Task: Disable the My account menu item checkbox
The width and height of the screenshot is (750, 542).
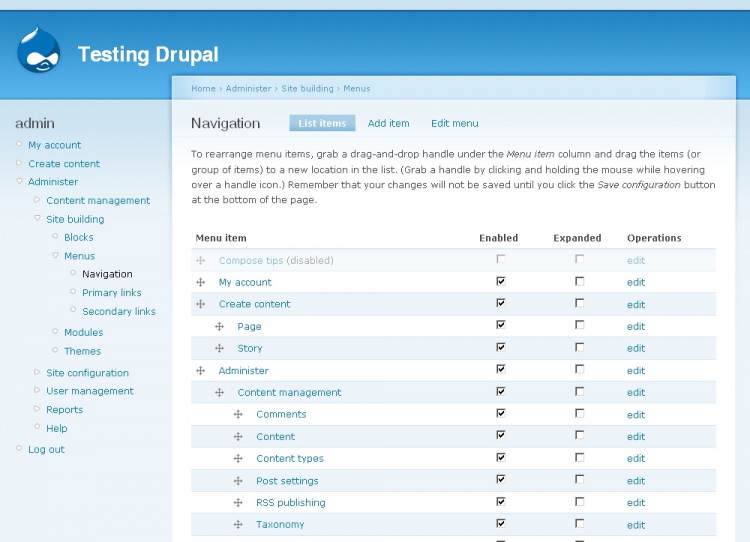Action: 501,281
